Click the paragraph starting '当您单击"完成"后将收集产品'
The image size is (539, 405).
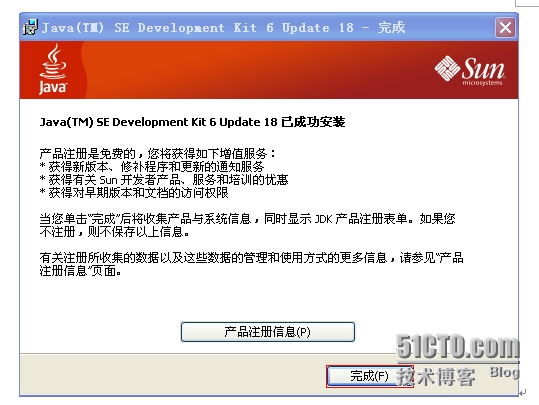click(247, 225)
